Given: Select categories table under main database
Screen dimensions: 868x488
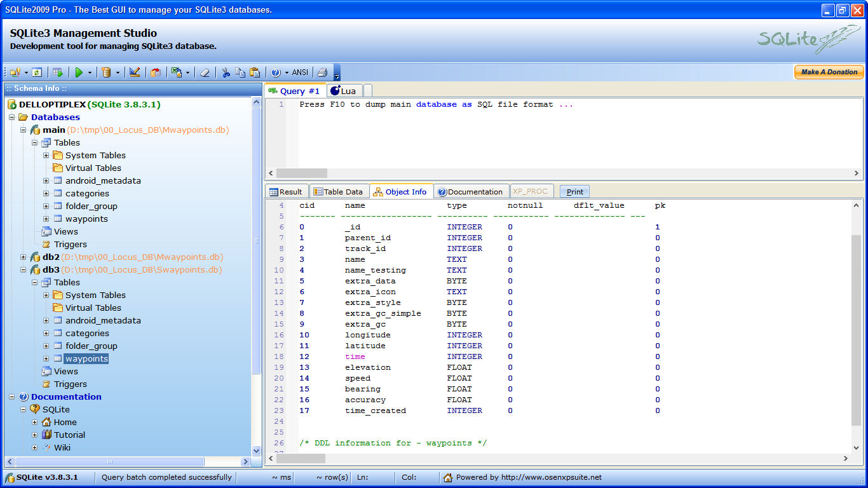Looking at the screenshot, I should (87, 194).
